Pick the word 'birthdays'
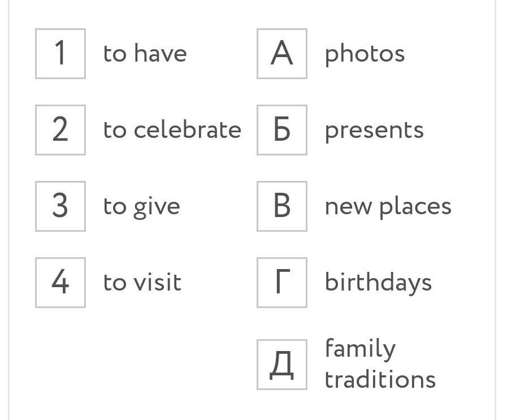Image resolution: width=529 pixels, height=420 pixels. [378, 283]
